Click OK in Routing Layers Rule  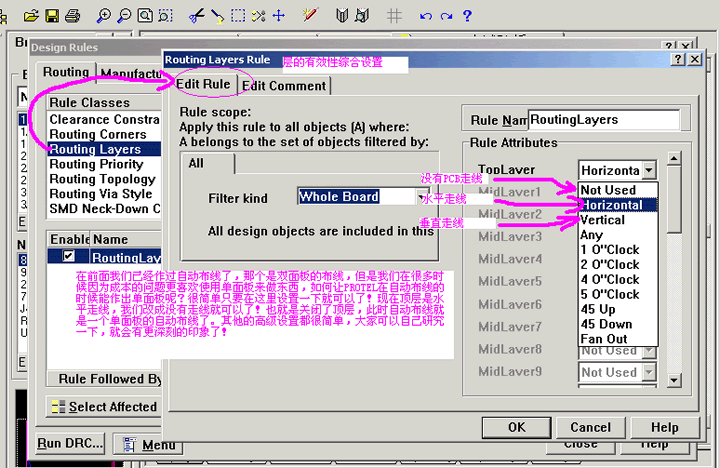point(517,428)
